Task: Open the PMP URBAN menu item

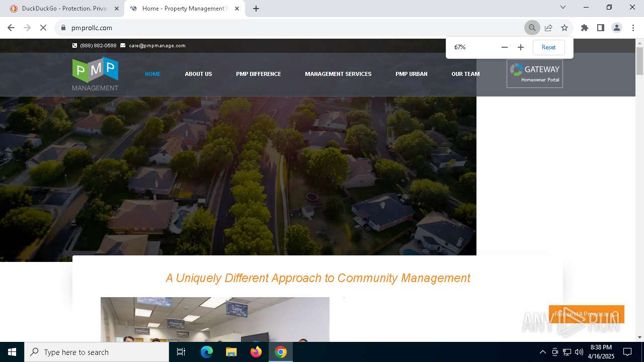Action: pos(412,74)
